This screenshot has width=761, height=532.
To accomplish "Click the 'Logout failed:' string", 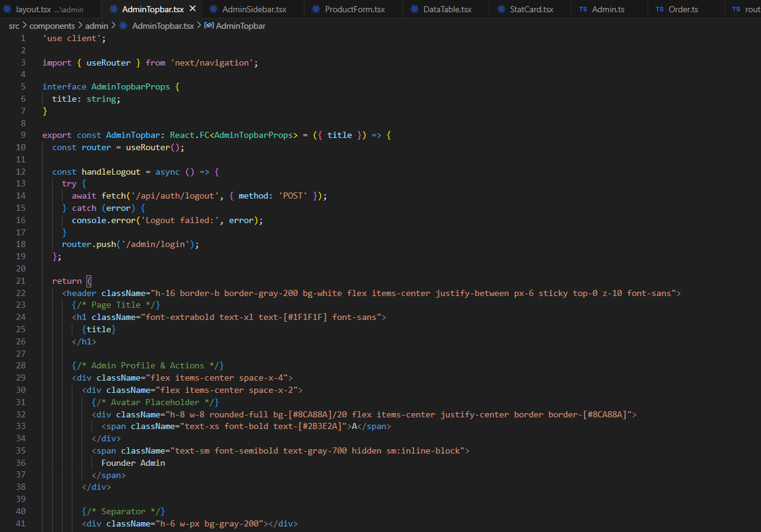I will point(179,220).
